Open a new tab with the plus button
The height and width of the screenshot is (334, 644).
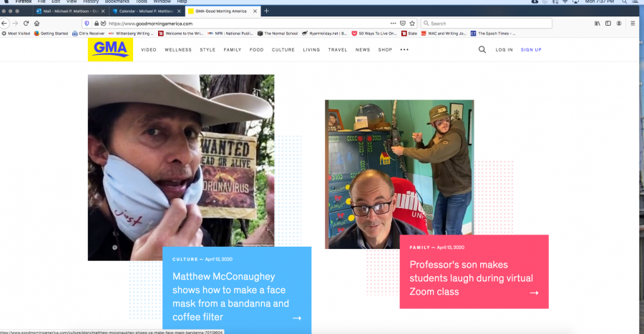pyautogui.click(x=266, y=11)
